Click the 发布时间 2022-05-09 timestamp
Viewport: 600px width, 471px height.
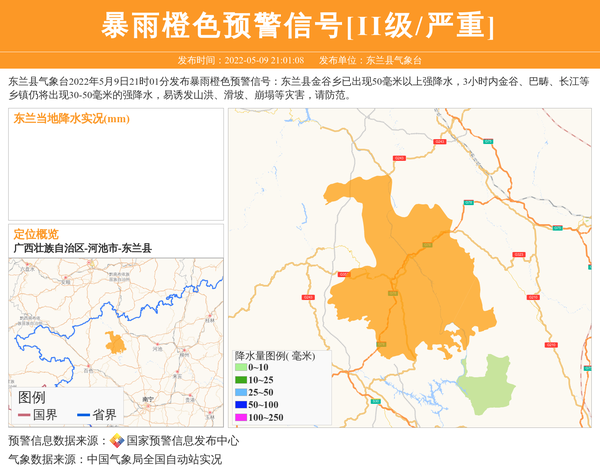pos(240,60)
